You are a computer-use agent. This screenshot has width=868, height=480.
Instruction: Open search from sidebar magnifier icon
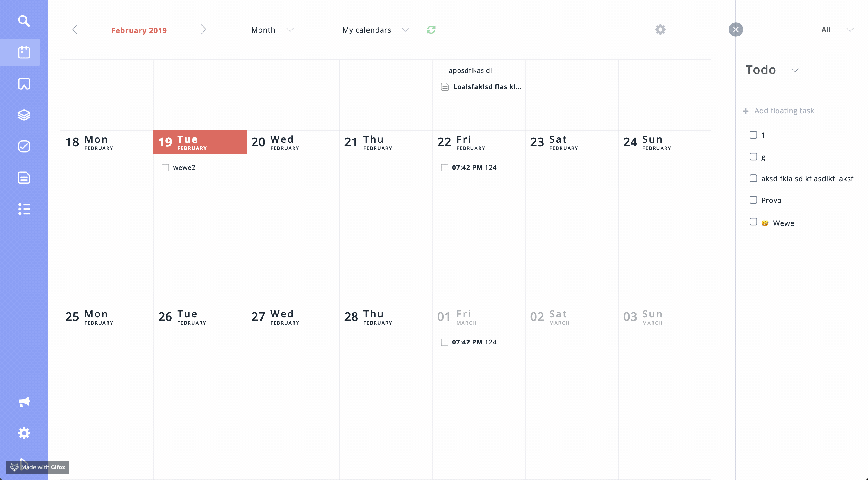[24, 21]
